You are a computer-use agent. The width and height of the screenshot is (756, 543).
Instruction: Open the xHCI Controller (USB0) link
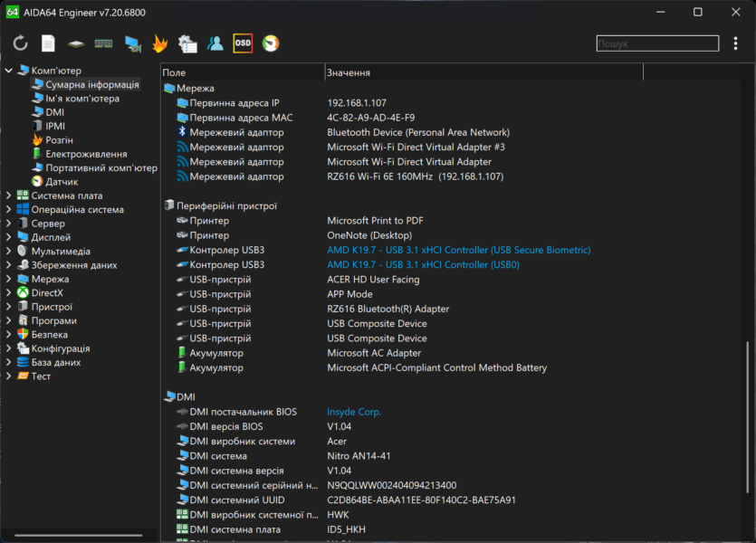coord(423,264)
